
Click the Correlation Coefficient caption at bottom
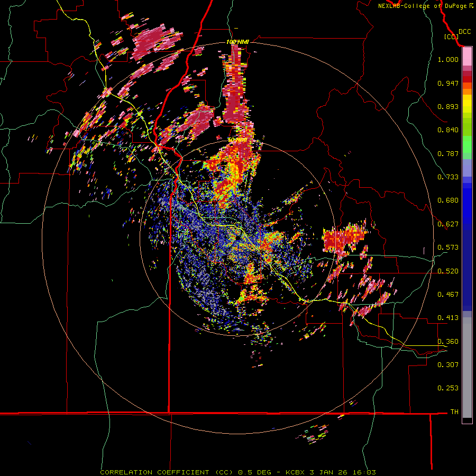[238, 472]
